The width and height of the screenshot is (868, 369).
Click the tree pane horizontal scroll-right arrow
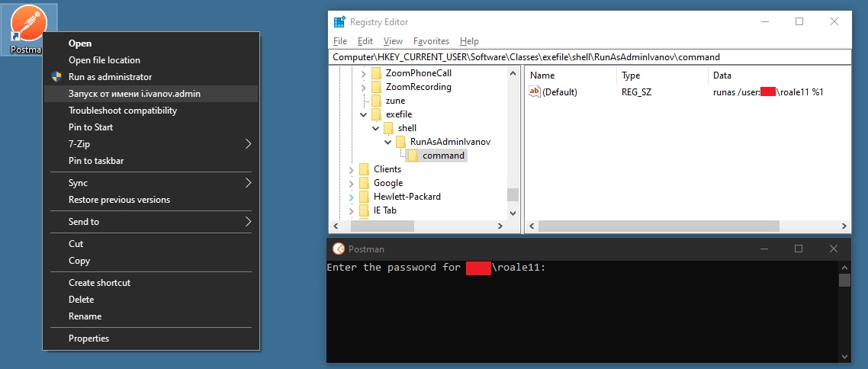click(500, 226)
